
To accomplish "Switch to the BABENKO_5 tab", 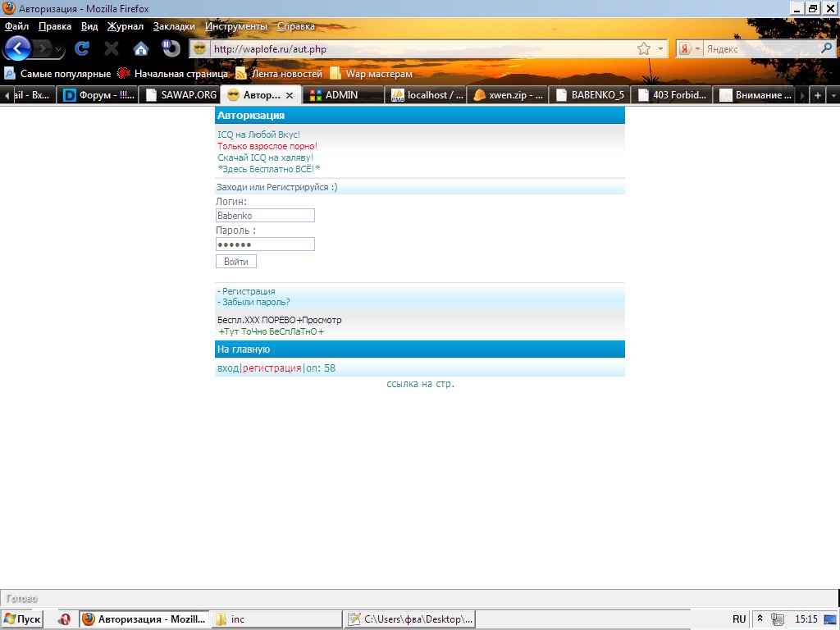I will click(x=590, y=95).
